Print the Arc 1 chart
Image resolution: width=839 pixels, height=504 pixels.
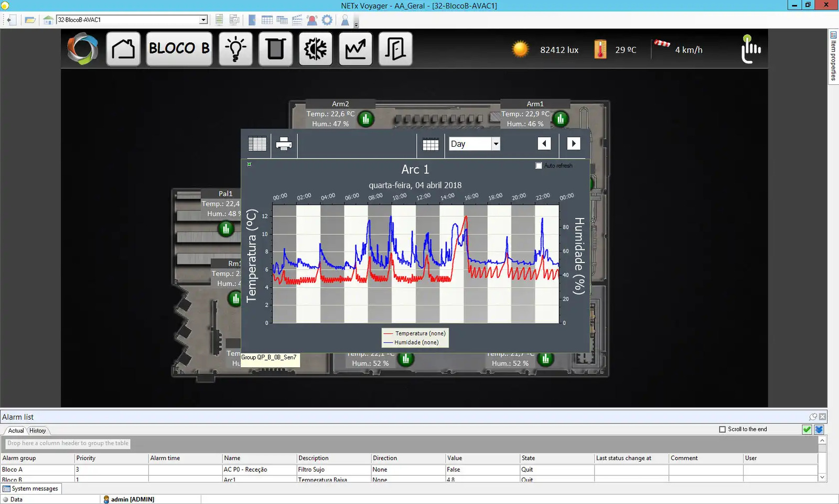pos(284,144)
